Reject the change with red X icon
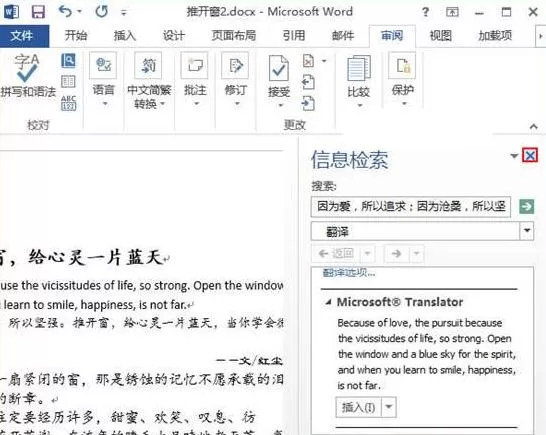The width and height of the screenshot is (546, 435). pos(309,61)
